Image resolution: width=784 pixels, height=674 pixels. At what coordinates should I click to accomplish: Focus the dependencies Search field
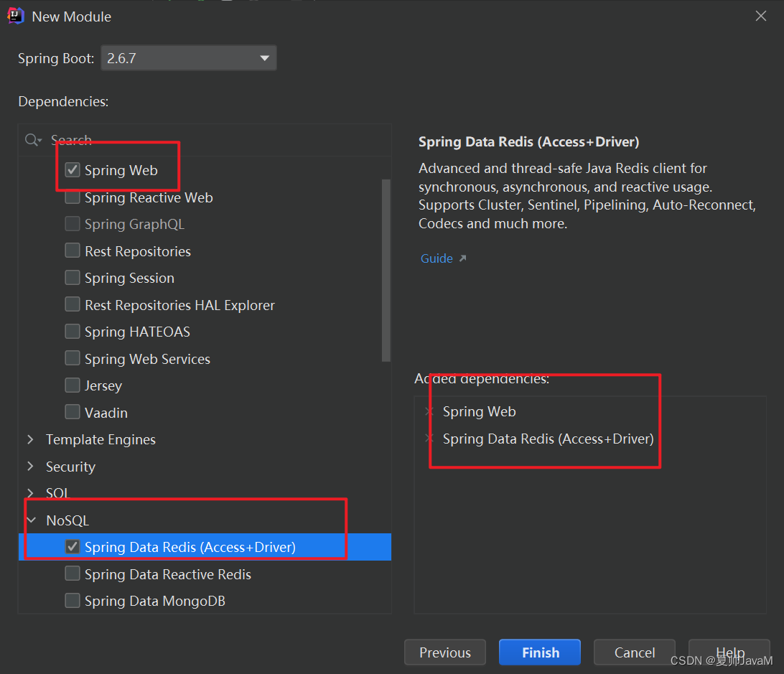coord(205,140)
